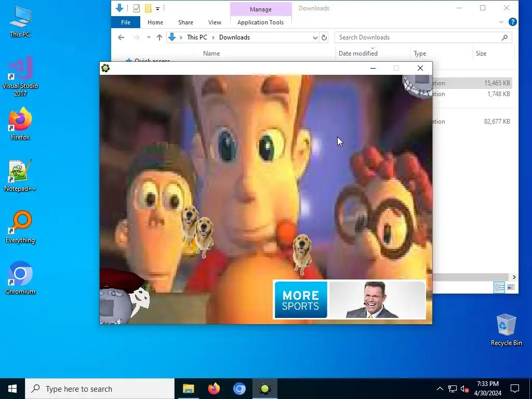
Task: Select the file row sized 82,677 KB
Action: pyautogui.click(x=472, y=122)
